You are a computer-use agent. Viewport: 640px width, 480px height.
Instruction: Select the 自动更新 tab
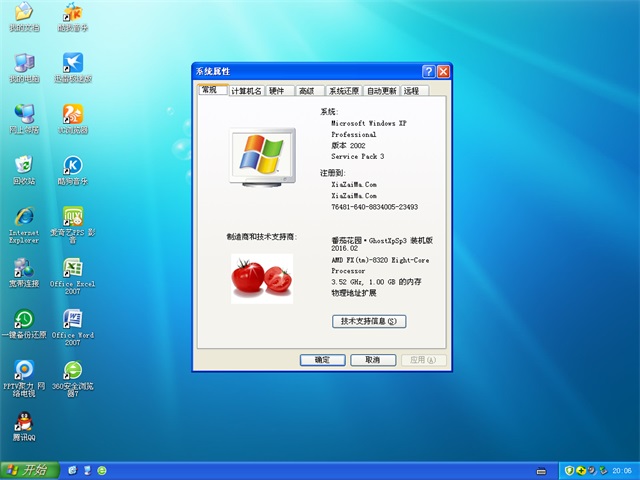click(381, 91)
